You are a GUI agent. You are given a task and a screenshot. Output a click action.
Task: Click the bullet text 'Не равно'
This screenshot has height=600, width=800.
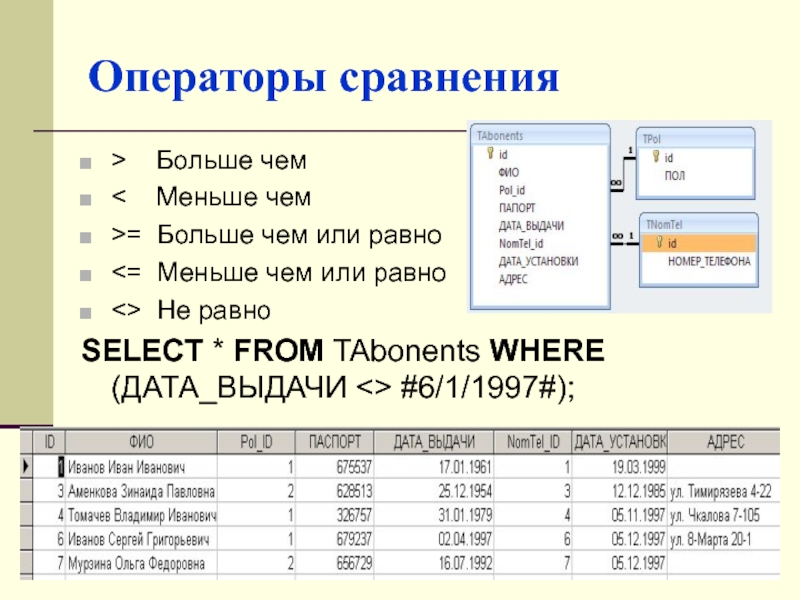(214, 311)
